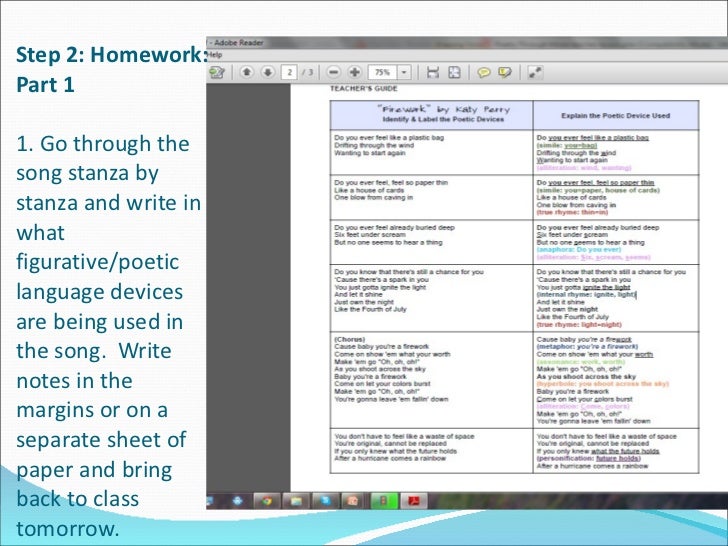Click the blue circular taskbar icon left of Chrome
The image size is (728, 546).
click(238, 501)
